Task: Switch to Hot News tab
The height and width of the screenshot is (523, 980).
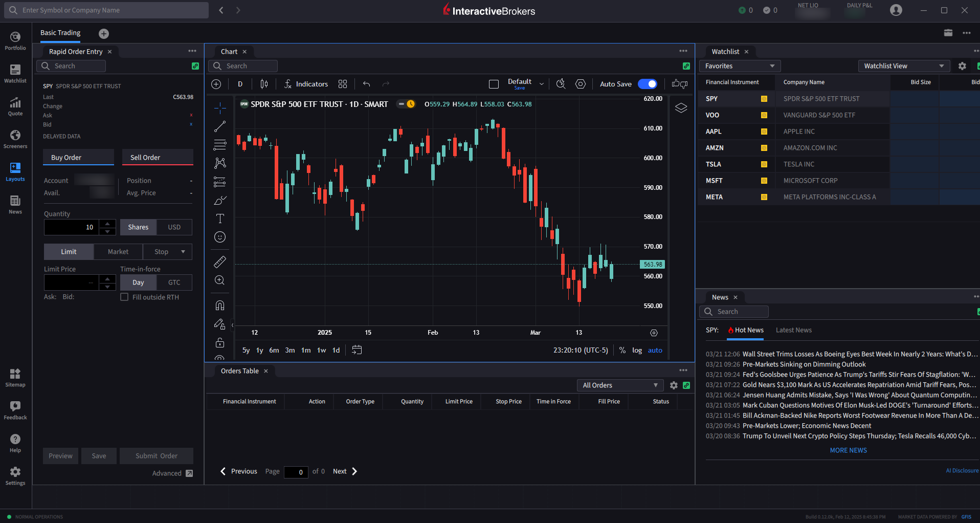Action: click(746, 330)
